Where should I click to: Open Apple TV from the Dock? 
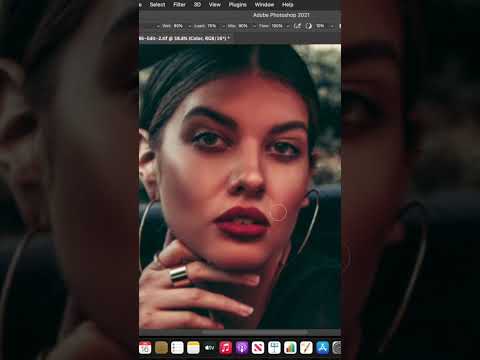(x=210, y=348)
